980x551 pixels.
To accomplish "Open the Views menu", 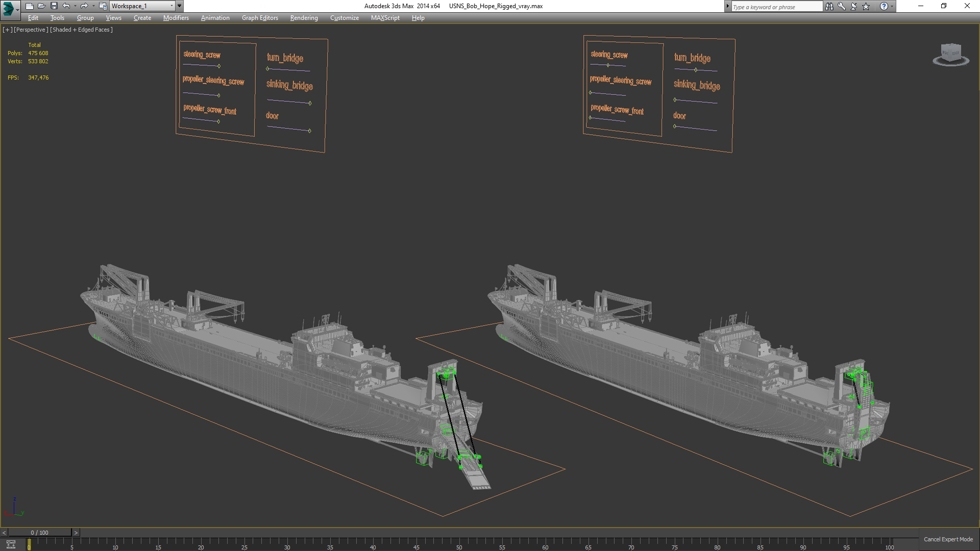I will tap(113, 18).
